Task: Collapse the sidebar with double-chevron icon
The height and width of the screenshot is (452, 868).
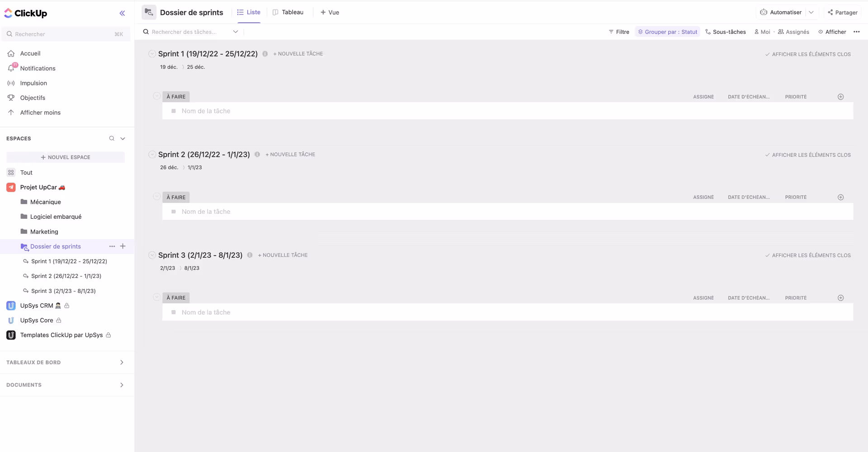Action: pyautogui.click(x=122, y=13)
